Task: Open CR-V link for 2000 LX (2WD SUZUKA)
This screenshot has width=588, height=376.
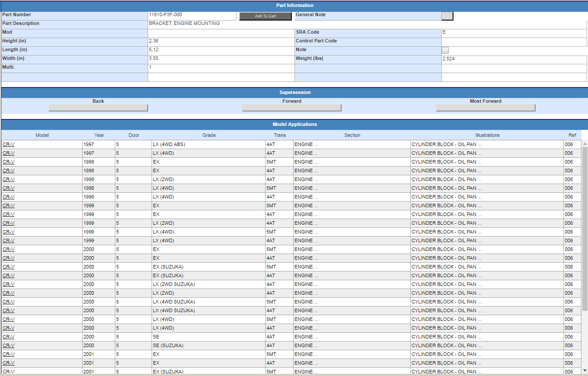Action: pos(8,284)
